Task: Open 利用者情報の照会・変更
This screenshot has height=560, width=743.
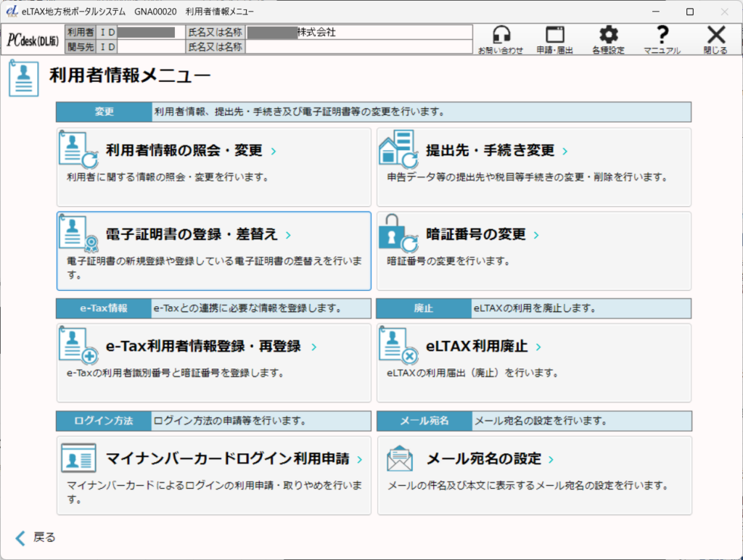Action: [x=214, y=167]
